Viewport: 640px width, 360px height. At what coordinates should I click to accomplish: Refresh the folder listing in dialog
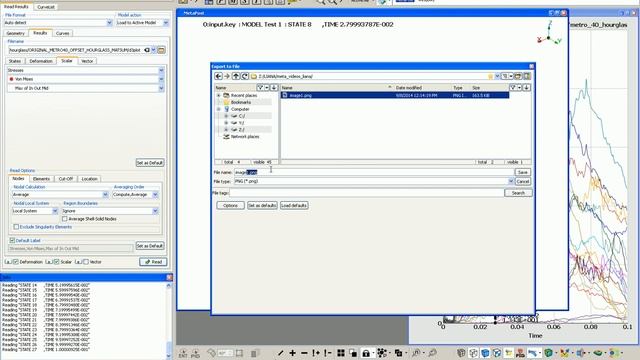(245, 76)
